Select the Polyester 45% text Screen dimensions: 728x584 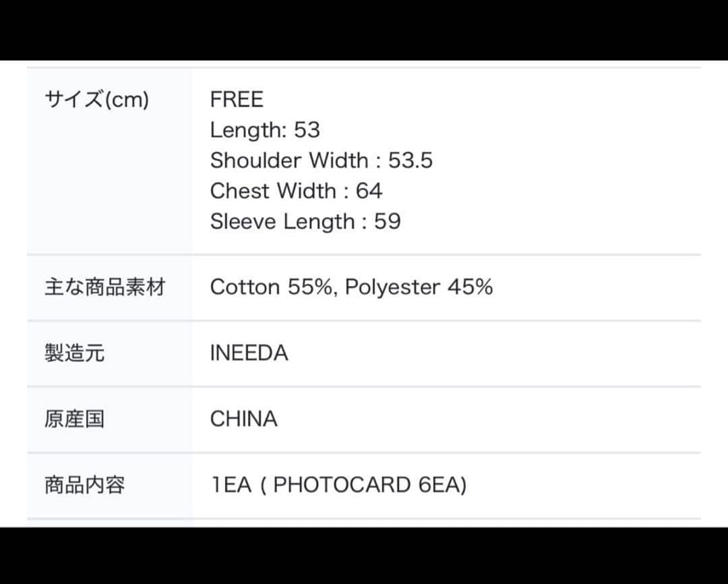419,287
